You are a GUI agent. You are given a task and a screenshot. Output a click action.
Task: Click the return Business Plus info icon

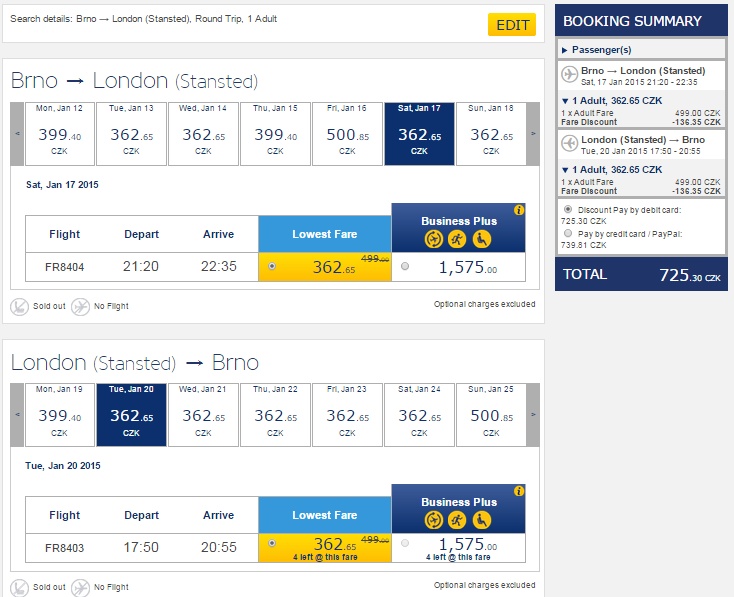[x=519, y=491]
